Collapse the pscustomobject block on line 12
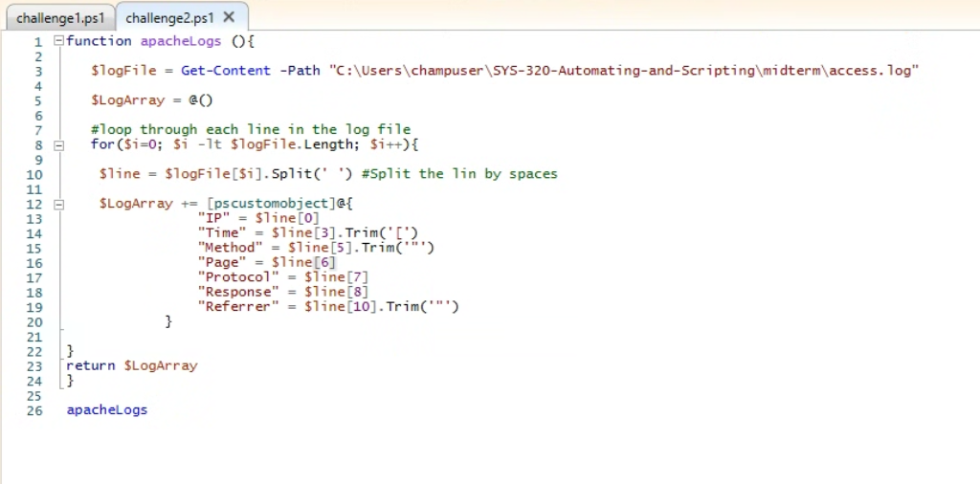The image size is (980, 484). point(58,204)
